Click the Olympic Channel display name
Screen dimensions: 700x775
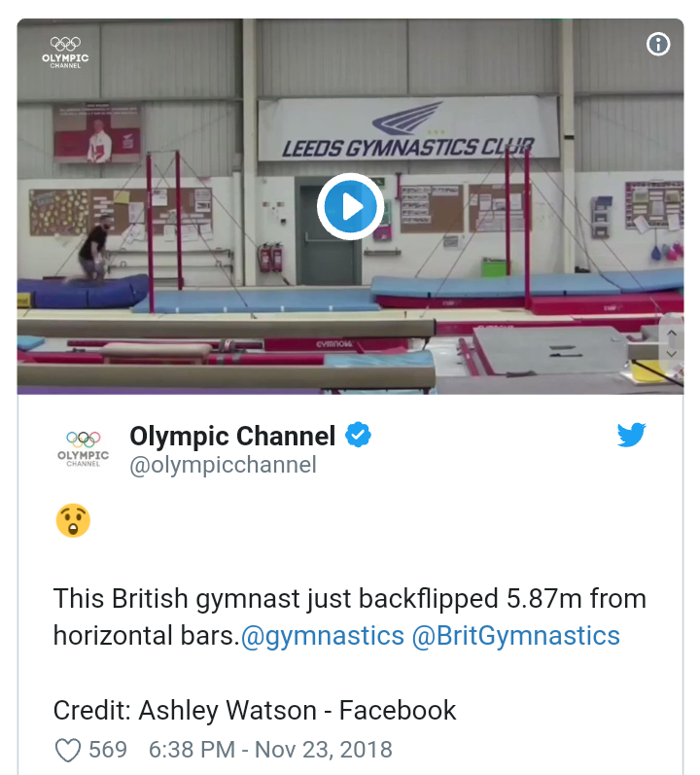[232, 436]
